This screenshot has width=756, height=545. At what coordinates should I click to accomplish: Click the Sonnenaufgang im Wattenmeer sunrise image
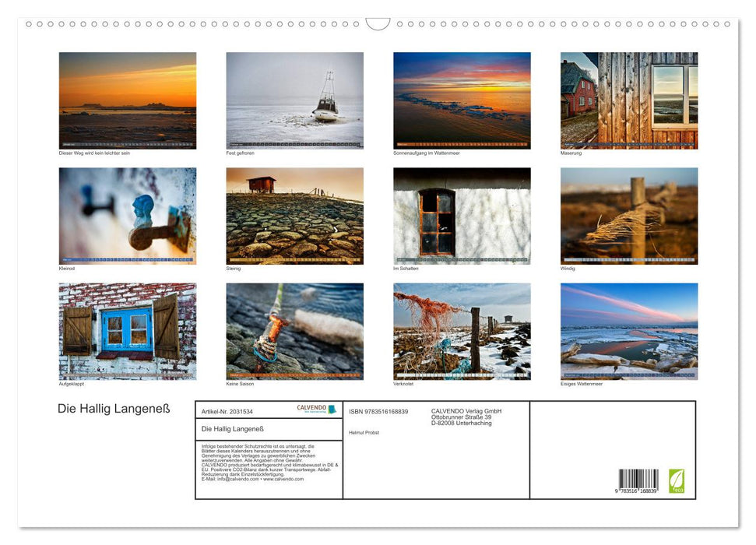pos(462,100)
